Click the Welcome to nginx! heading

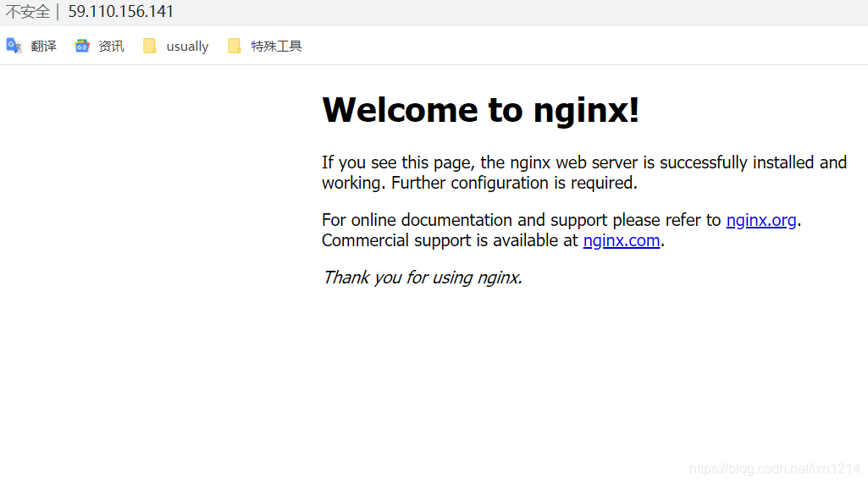coord(480,110)
